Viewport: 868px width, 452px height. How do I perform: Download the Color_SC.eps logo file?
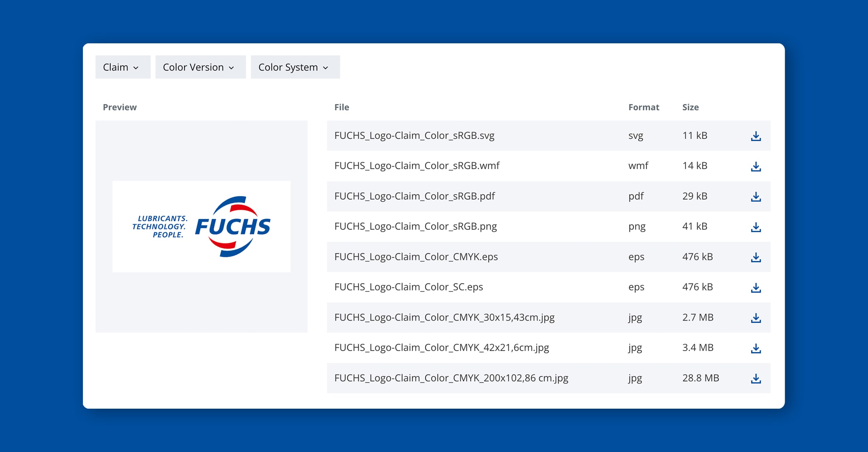[756, 287]
